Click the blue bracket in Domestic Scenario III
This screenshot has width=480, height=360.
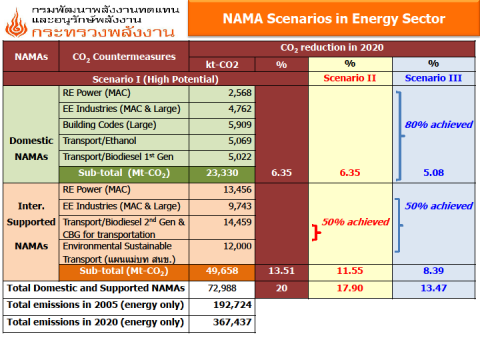[x=400, y=136]
